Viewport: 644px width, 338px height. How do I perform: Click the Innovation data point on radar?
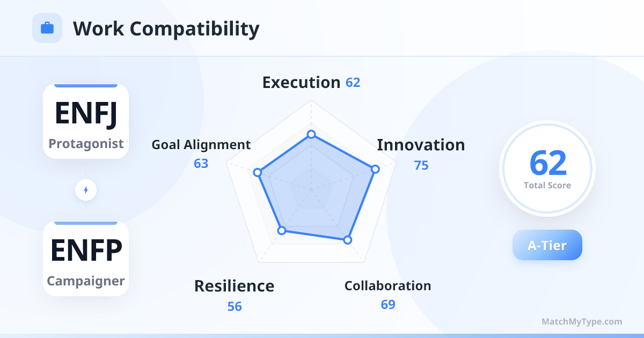coord(375,169)
